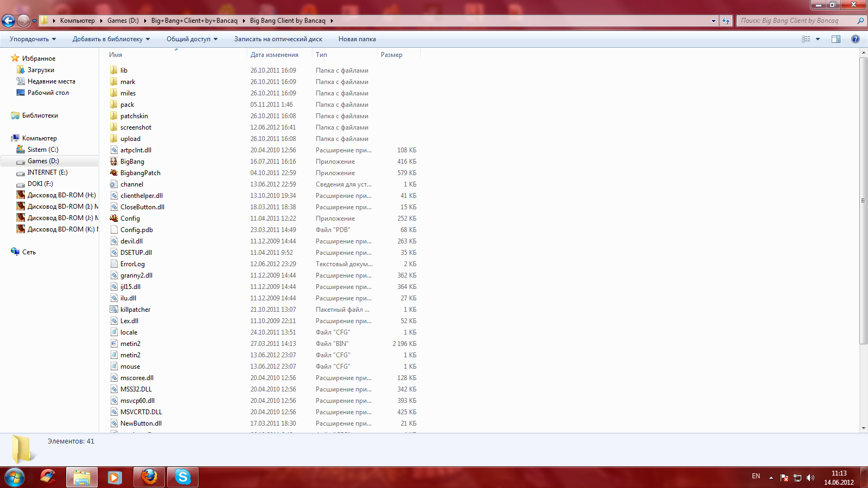Screen dimensions: 868x488
Task: Select Дисковод BD-ROM (H:) in sidebar
Action: click(61, 195)
